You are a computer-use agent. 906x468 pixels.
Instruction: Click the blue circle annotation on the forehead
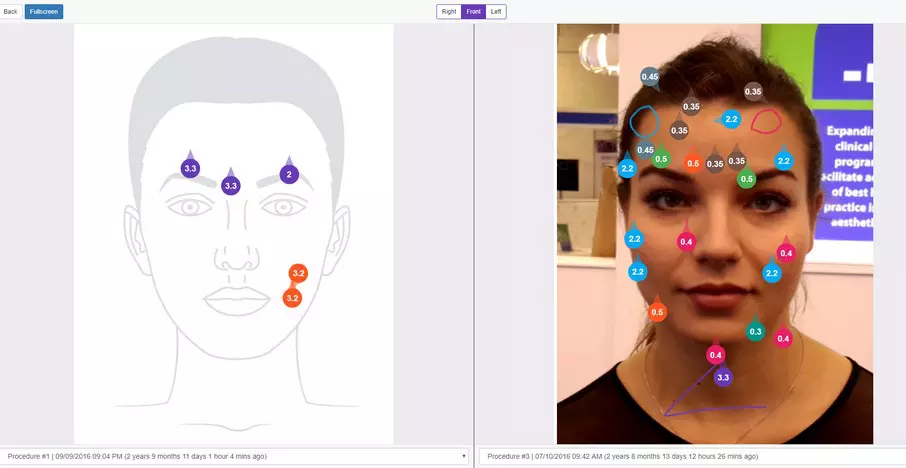coord(645,122)
